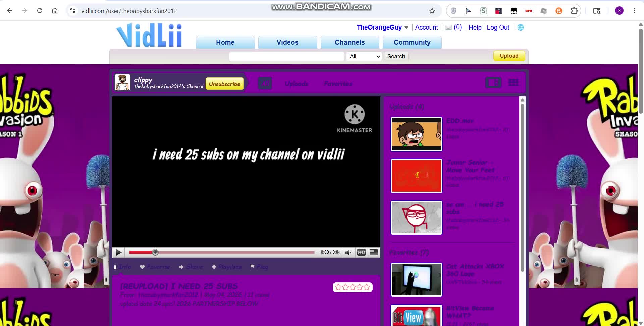This screenshot has height=326, width=644.
Task: Expand the TheOrangeGuy user menu arrow
Action: [406, 28]
